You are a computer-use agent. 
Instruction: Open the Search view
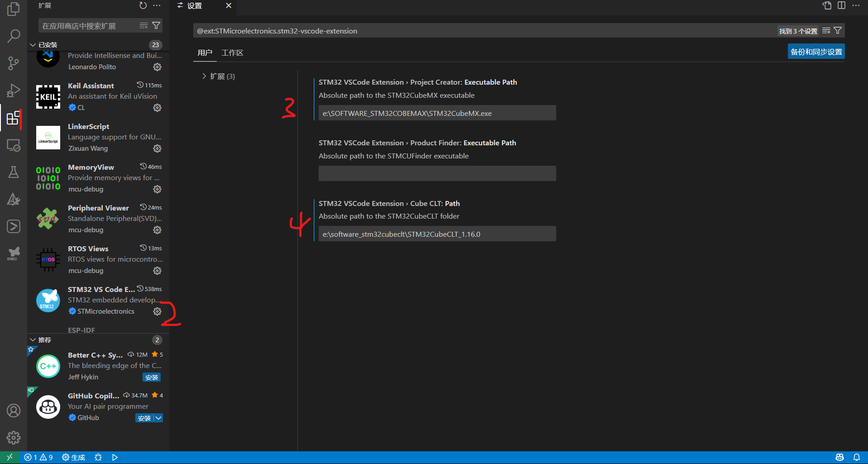click(x=13, y=36)
